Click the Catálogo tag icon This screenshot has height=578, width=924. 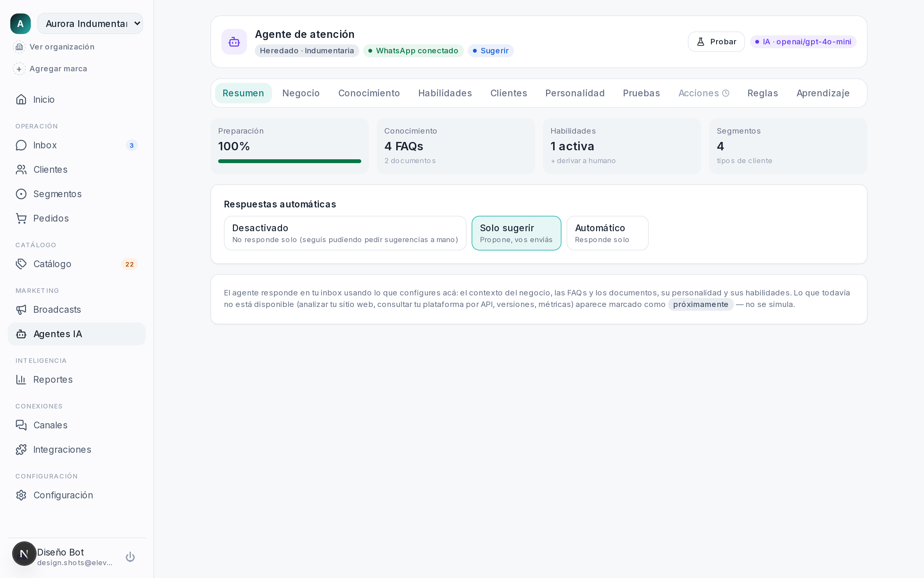[x=21, y=264]
